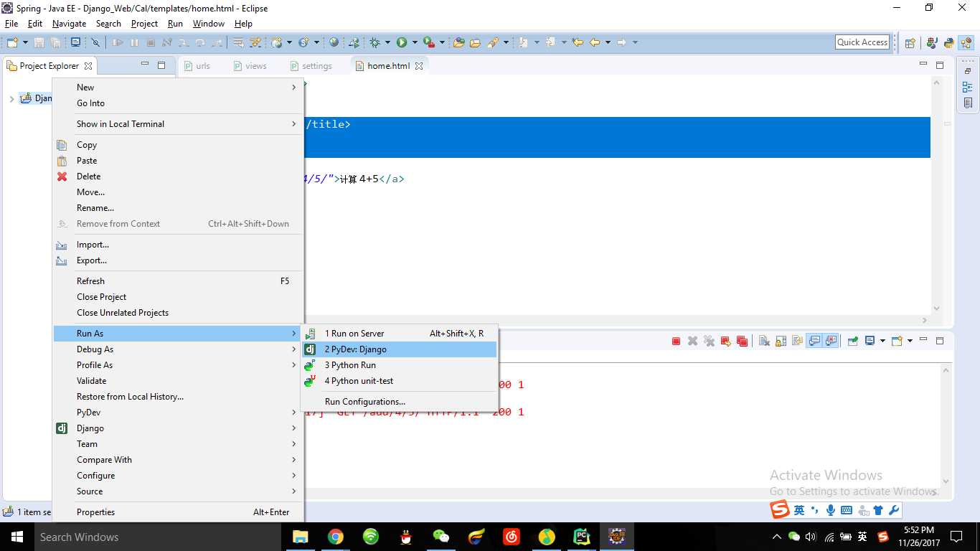Choose Delete in the context menu
Viewport: 980px width, 551px height.
click(x=179, y=176)
